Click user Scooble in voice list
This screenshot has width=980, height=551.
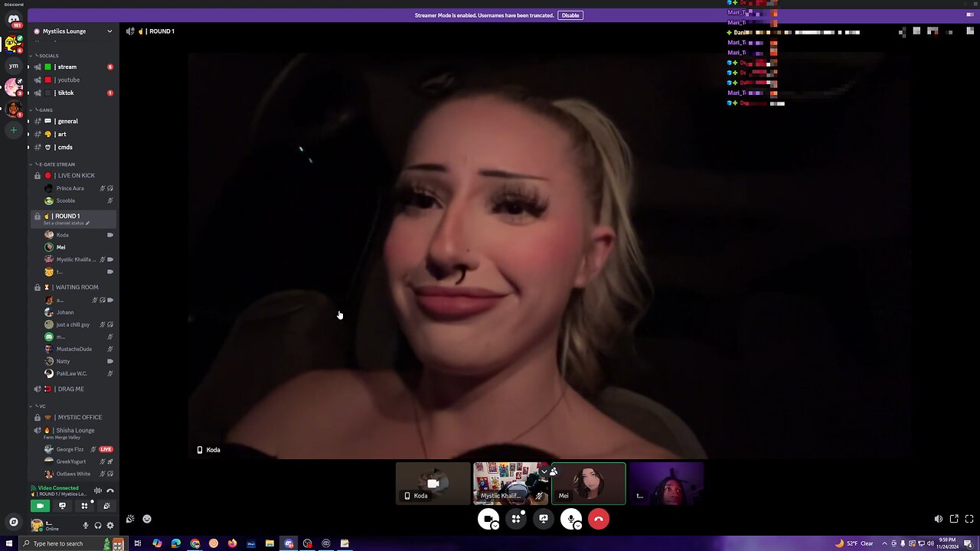[79, 201]
